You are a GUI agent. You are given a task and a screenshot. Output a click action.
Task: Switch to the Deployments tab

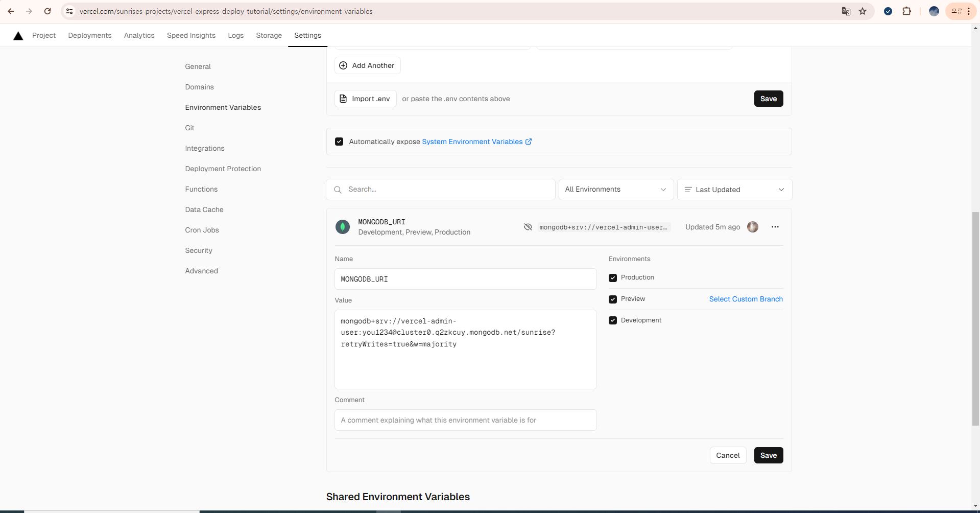(x=90, y=35)
